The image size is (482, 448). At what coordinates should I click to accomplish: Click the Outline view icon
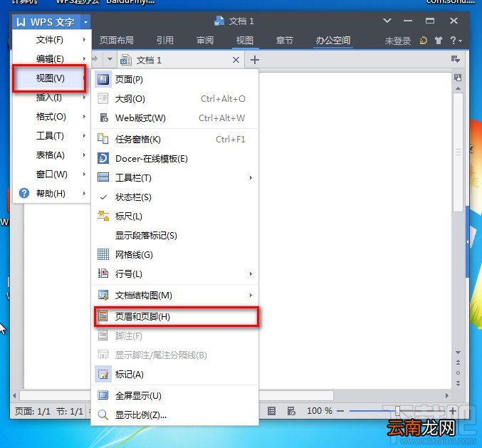tap(103, 99)
